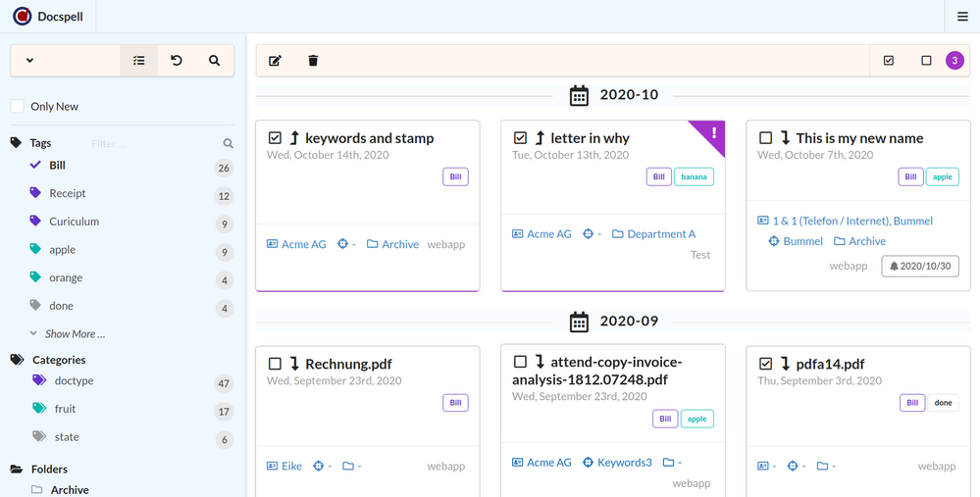The image size is (980, 497).
Task: Click the select all items icon
Action: point(889,61)
